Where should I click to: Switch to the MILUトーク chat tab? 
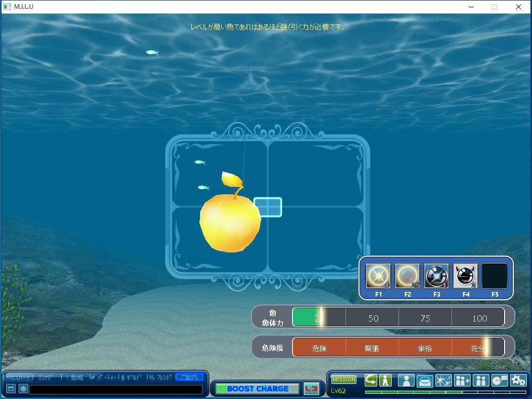(x=18, y=377)
